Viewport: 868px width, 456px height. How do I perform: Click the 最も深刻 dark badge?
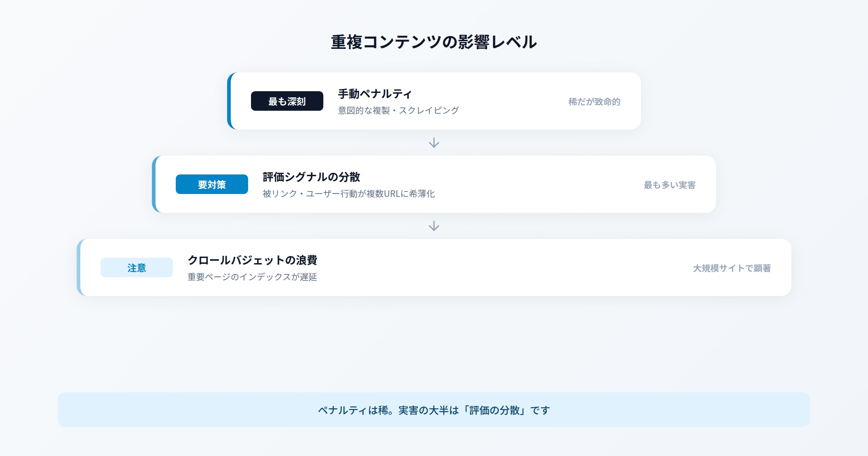[x=287, y=101]
